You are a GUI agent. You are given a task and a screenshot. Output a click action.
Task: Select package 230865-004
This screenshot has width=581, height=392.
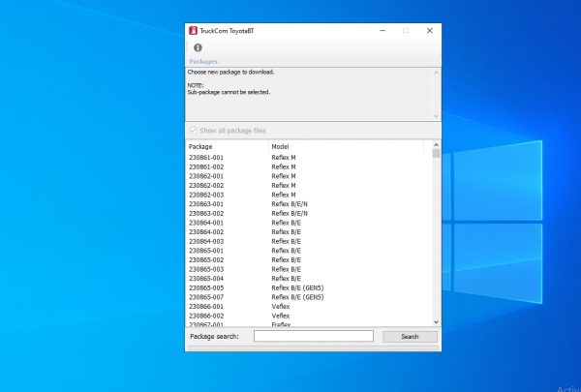309,278
